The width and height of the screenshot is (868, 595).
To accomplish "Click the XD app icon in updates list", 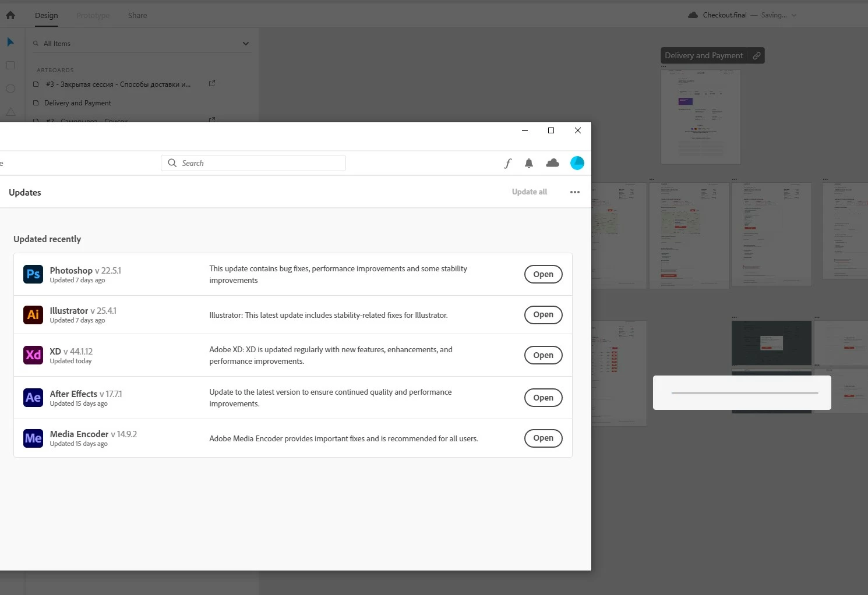I will click(x=33, y=355).
